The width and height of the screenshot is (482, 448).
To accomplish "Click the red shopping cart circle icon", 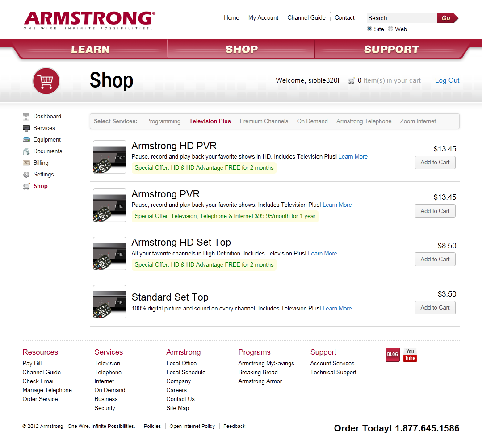I will [x=46, y=81].
